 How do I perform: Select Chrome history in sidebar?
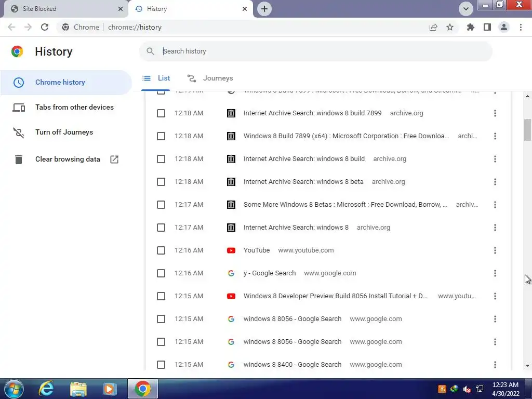[x=66, y=83]
